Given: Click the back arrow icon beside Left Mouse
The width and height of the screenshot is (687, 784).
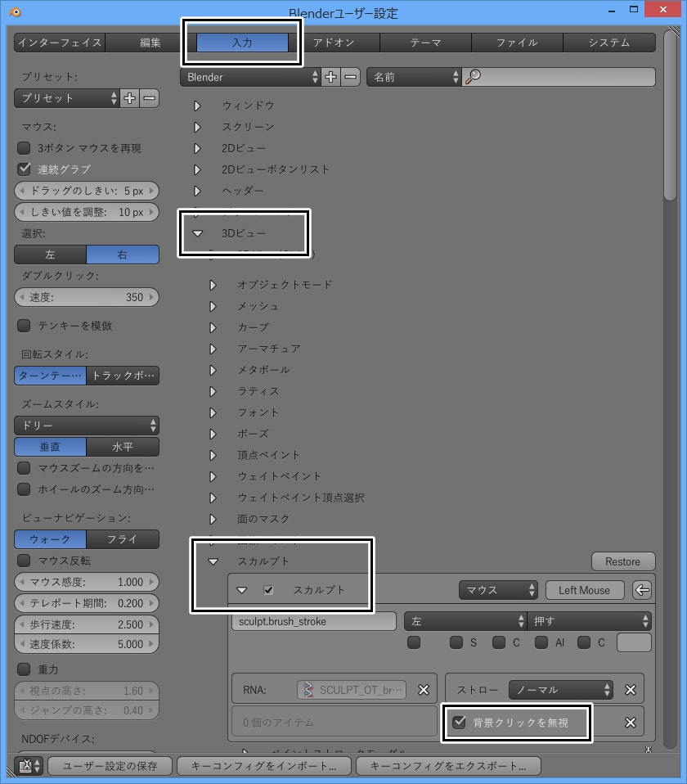Looking at the screenshot, I should point(642,590).
